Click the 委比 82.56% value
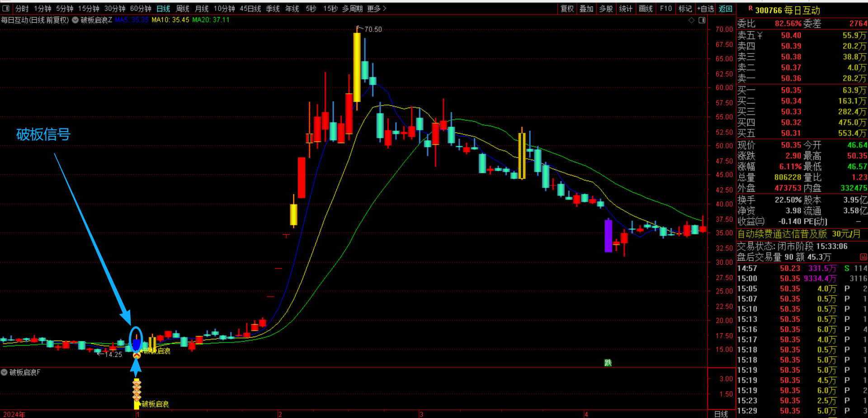This screenshot has width=868, height=418. [x=788, y=24]
